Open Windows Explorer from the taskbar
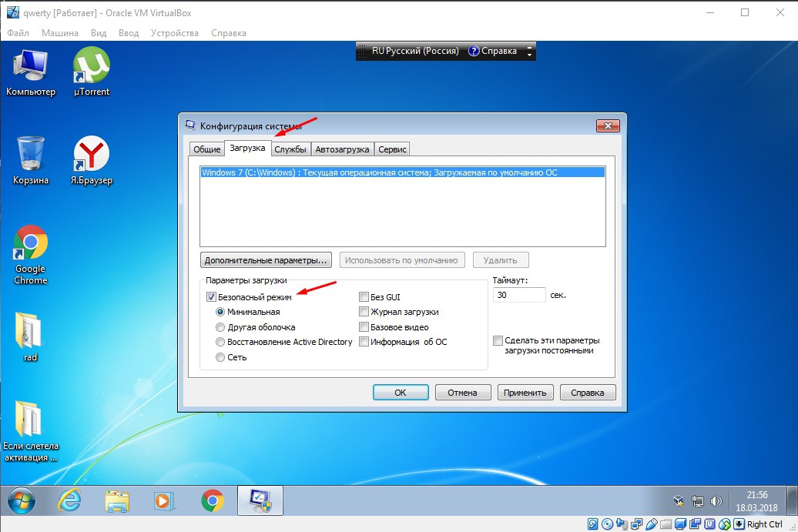 click(117, 501)
